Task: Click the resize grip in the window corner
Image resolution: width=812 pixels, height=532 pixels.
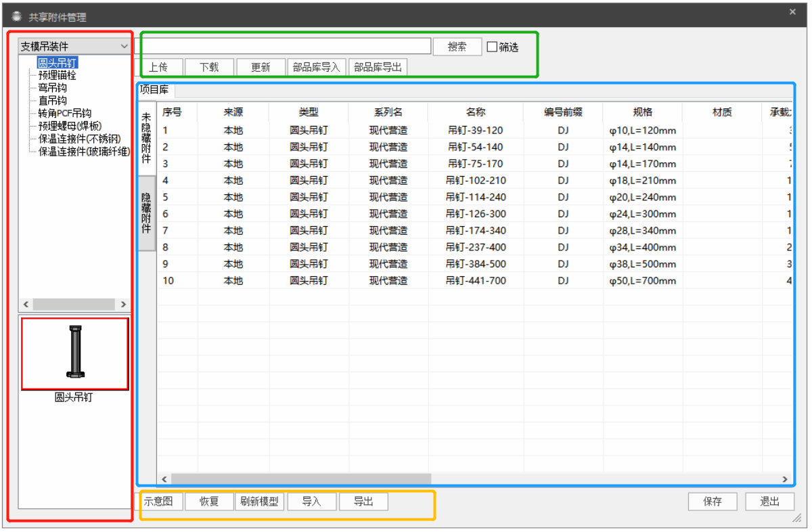Action: click(x=796, y=518)
